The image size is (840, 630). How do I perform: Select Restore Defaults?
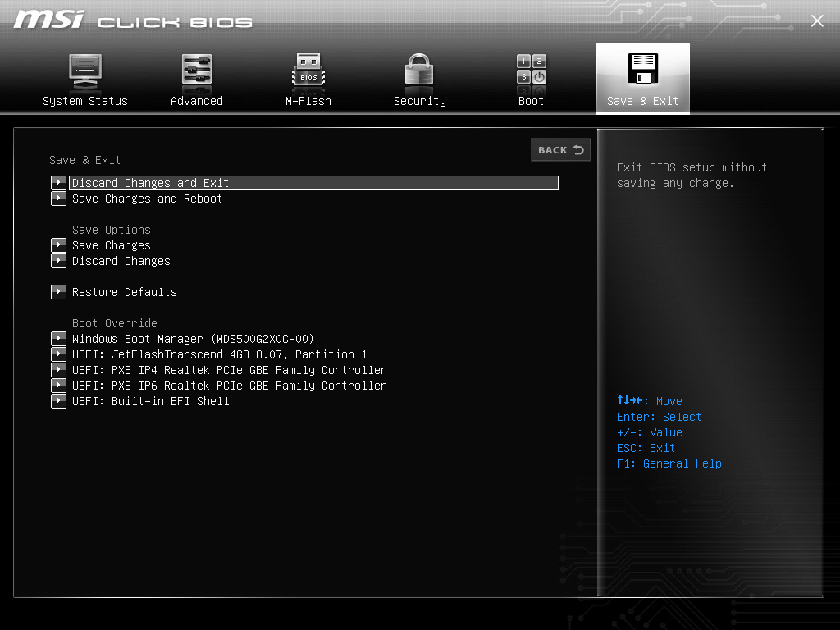pyautogui.click(x=125, y=292)
